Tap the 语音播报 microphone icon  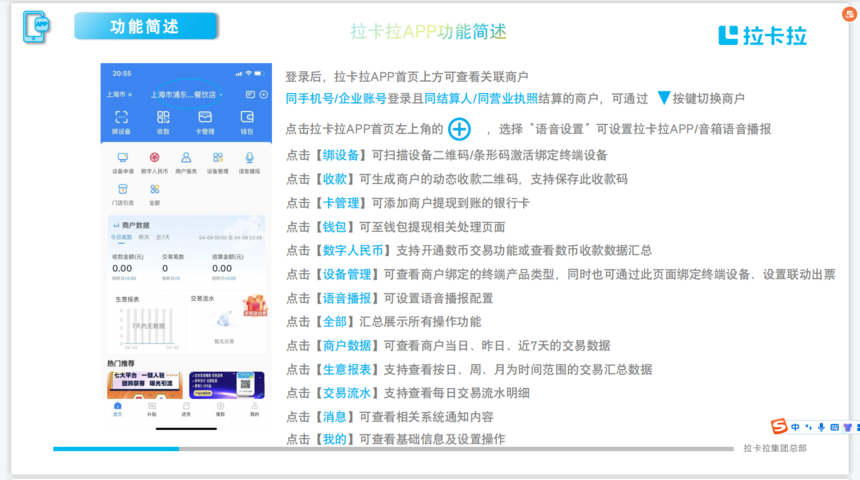coord(249,158)
